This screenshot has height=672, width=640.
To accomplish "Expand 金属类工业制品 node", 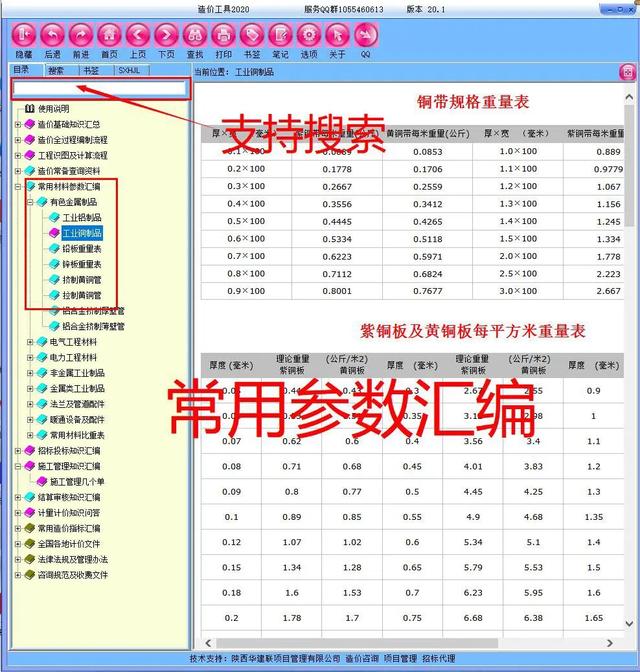I will pyautogui.click(x=30, y=389).
